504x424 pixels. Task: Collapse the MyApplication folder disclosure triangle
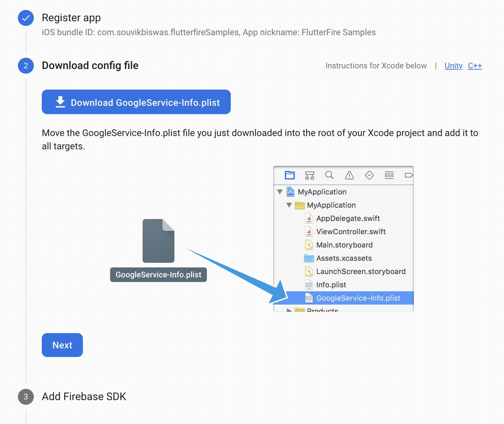289,205
